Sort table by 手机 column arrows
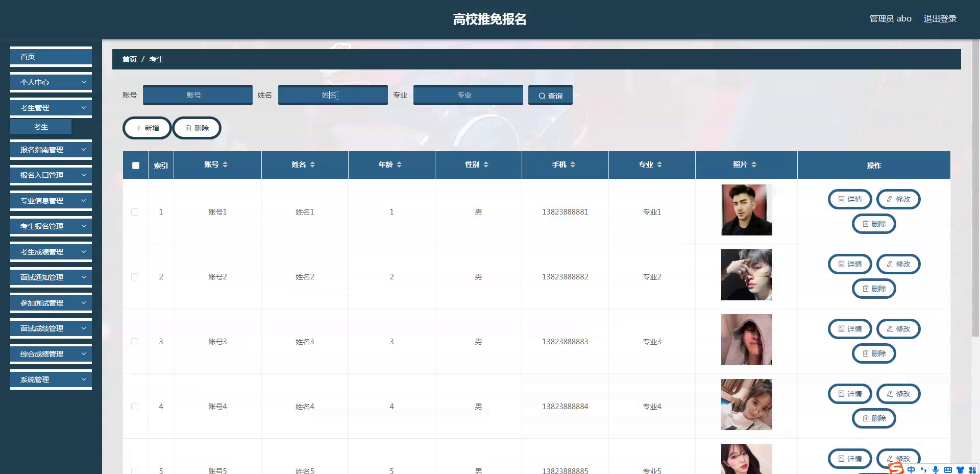 click(573, 164)
